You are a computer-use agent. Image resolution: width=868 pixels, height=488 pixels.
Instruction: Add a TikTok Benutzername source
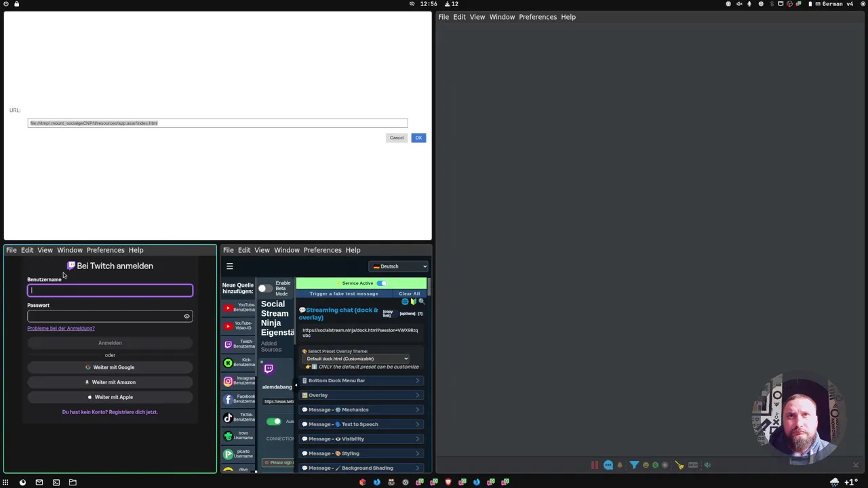pyautogui.click(x=239, y=418)
